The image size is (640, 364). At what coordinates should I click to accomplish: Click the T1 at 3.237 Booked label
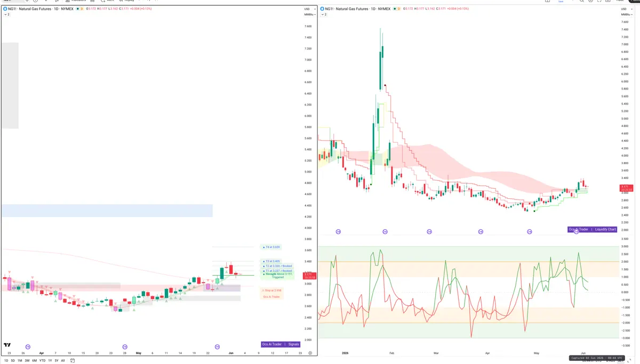tap(277, 270)
